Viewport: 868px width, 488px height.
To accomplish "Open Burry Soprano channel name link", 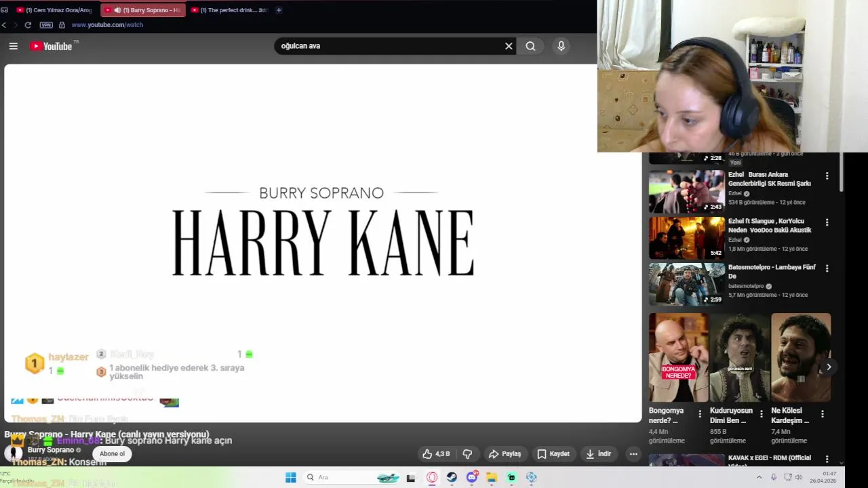I will [x=51, y=450].
